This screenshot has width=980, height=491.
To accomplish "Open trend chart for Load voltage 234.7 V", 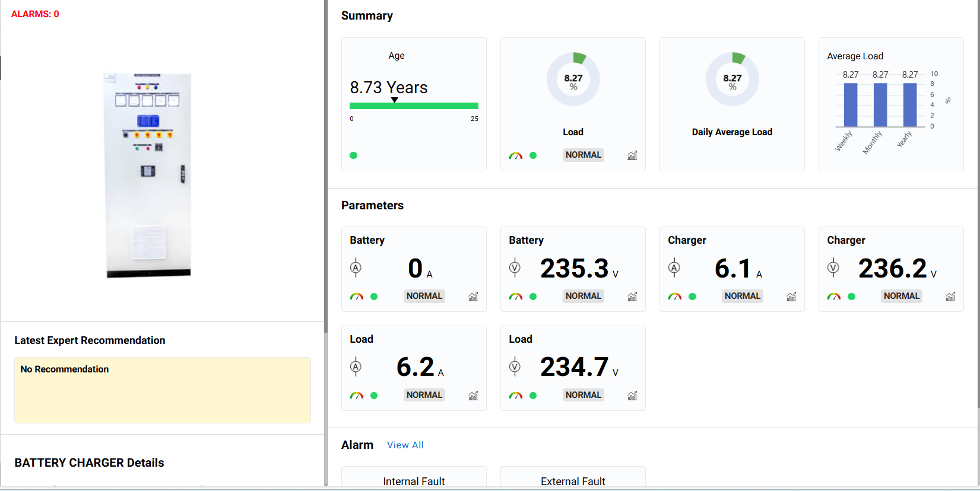I will coord(632,396).
